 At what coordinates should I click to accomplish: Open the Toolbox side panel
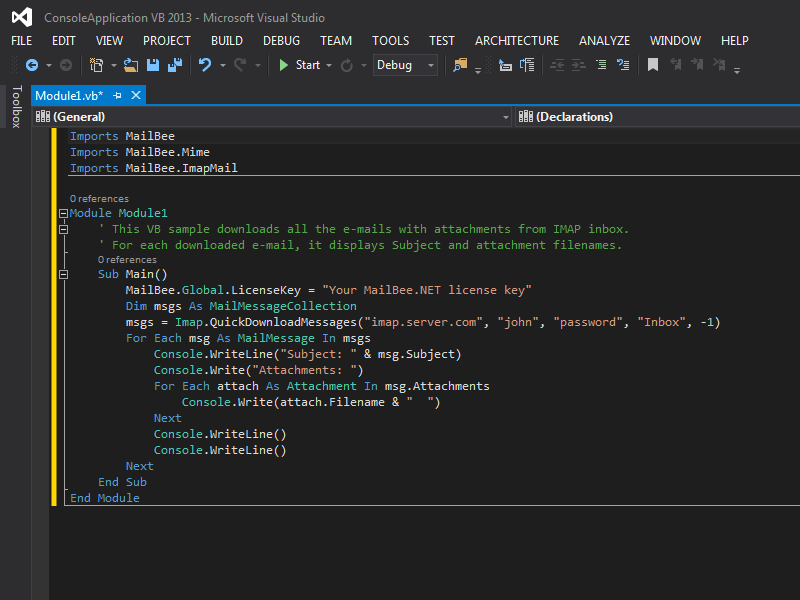tap(15, 107)
